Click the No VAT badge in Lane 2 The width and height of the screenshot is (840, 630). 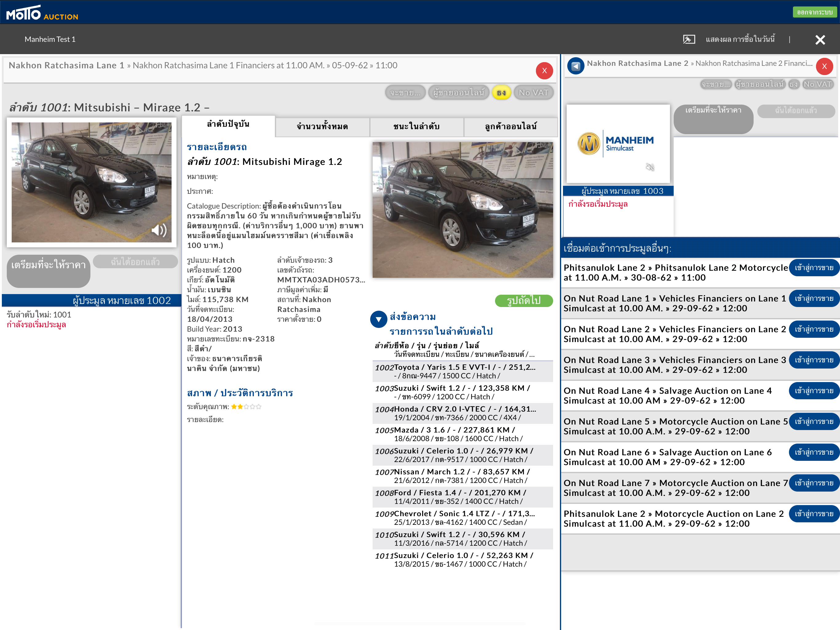coord(818,84)
